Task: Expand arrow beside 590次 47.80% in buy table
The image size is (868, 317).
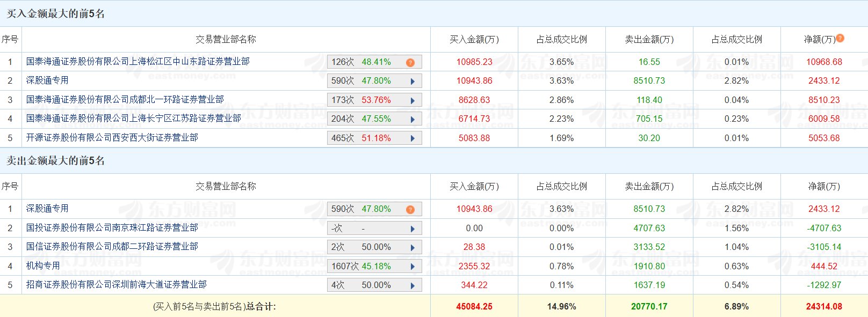Action: pos(413,82)
